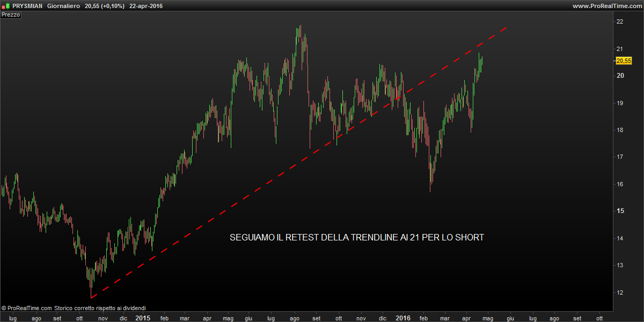644x322 pixels.
Task: Click the 2016 year marker on time axis
Action: click(403, 318)
